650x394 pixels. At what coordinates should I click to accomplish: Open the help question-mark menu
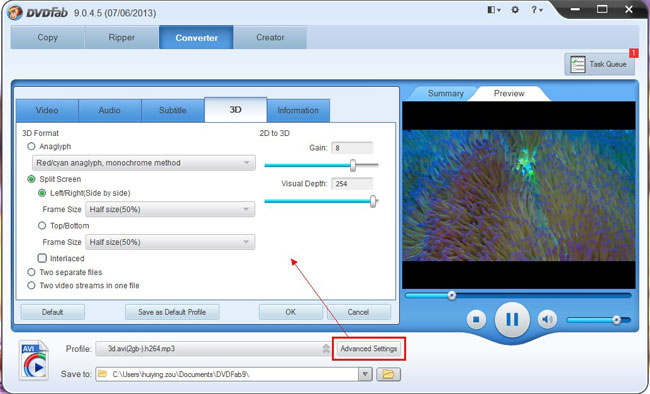point(537,10)
